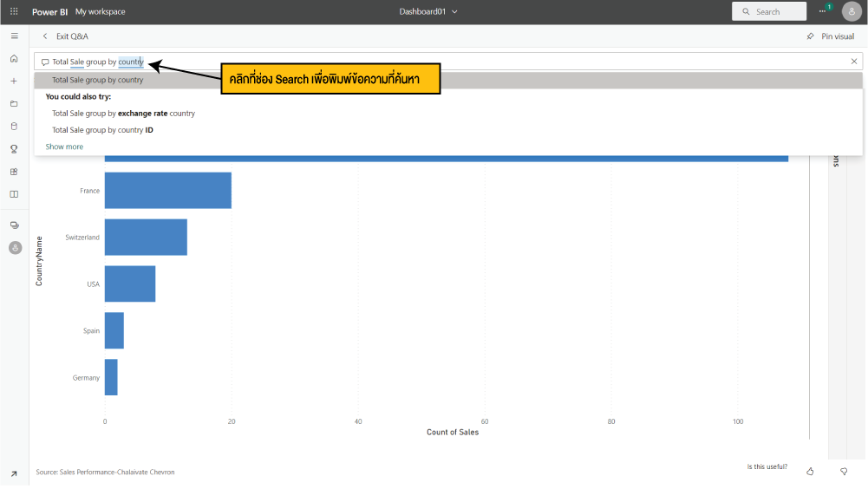Toggle the hamburger navigation menu
This screenshot has height=489, width=868.
[14, 36]
